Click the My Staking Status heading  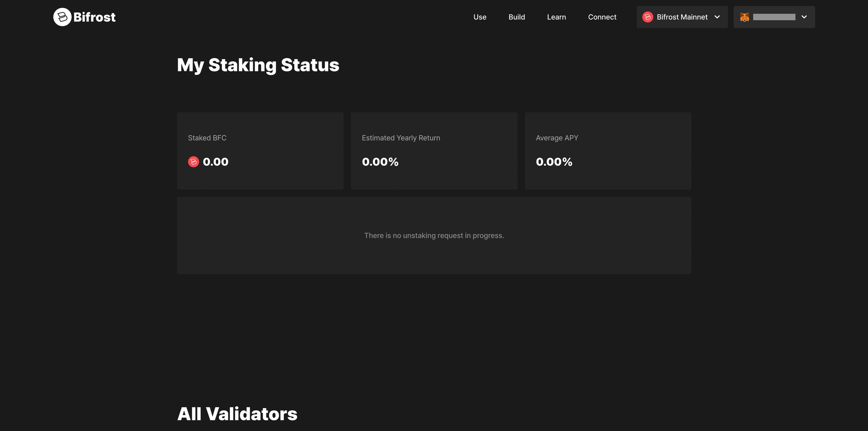point(258,65)
